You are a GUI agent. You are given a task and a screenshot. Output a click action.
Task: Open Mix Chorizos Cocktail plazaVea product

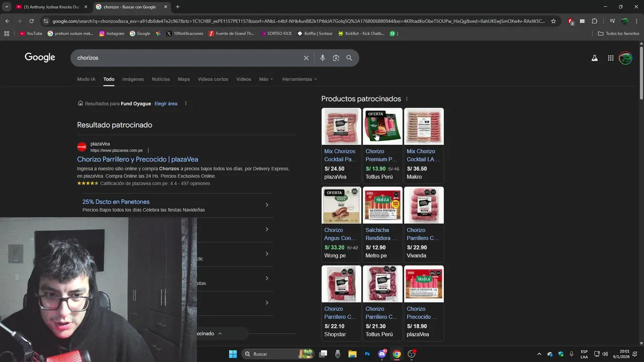pyautogui.click(x=341, y=145)
